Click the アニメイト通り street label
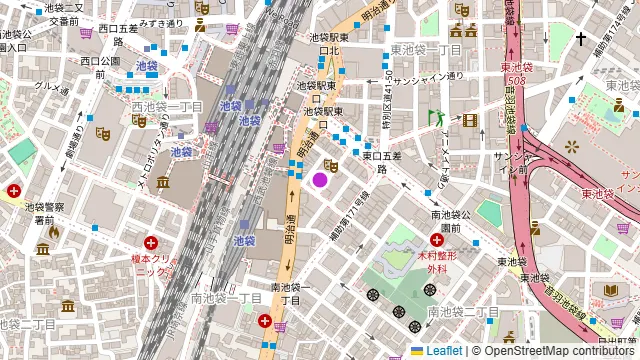Viewport: 640px width, 360px height. (x=445, y=160)
